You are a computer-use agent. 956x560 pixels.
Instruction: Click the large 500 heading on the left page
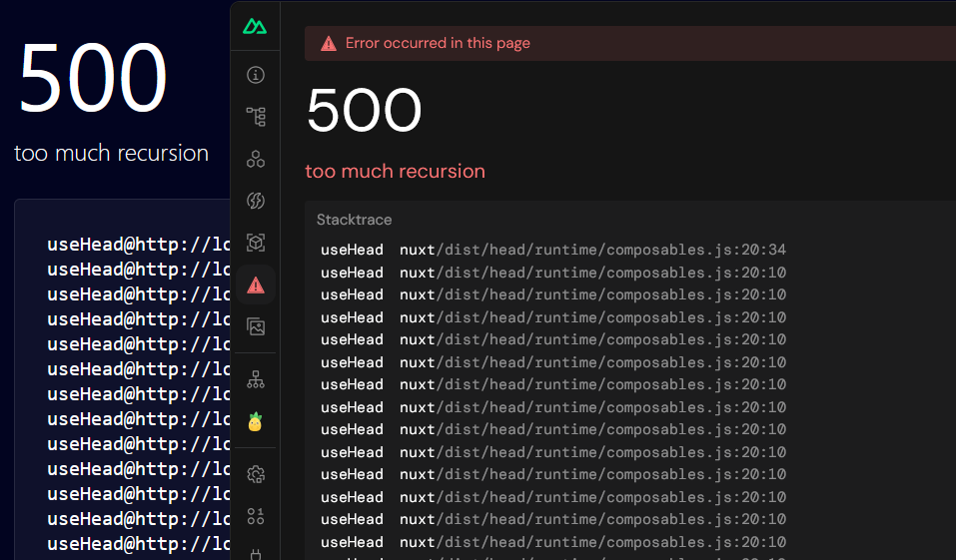coord(93,78)
